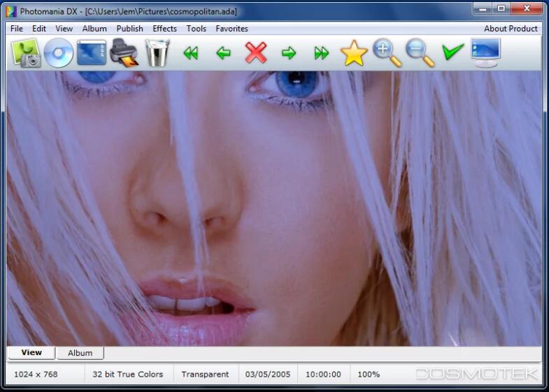Click the Cosmotek logo in status bar
Viewport: 549px width, 392px height.
click(x=477, y=374)
